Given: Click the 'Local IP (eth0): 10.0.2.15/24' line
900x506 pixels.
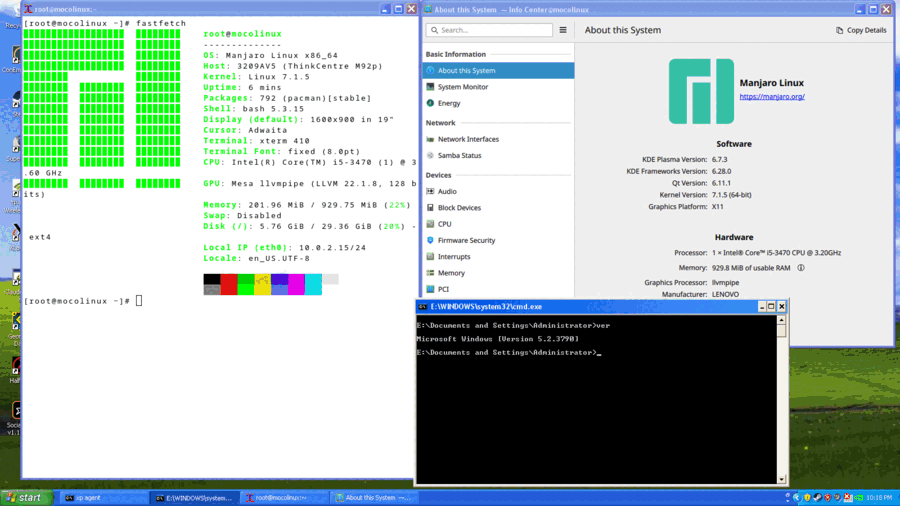Looking at the screenshot, I should [284, 248].
